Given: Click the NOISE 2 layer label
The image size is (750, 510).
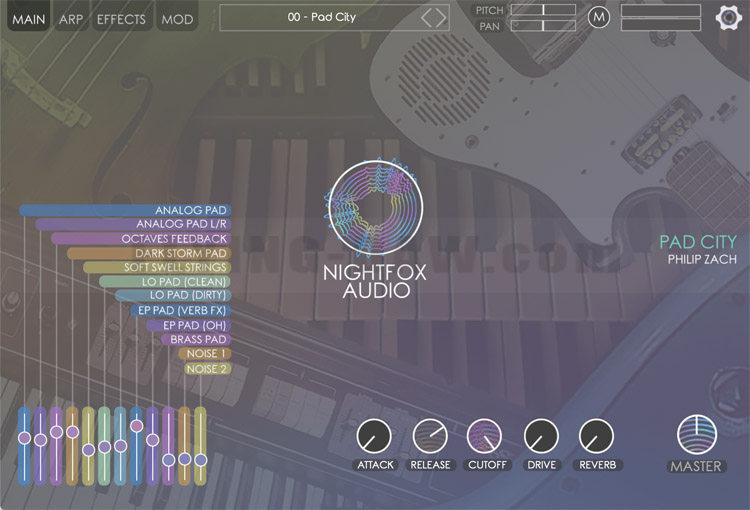Looking at the screenshot, I should click(x=208, y=368).
